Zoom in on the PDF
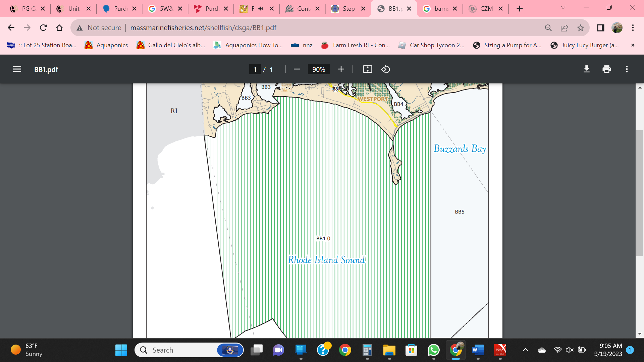Screen dimensions: 644x362 [341, 69]
